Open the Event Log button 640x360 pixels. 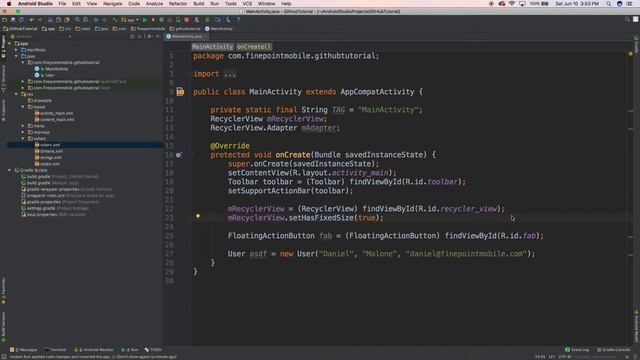[577, 350]
